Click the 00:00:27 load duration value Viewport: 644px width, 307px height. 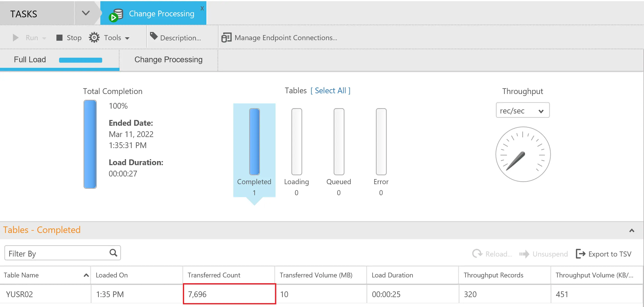tap(123, 174)
